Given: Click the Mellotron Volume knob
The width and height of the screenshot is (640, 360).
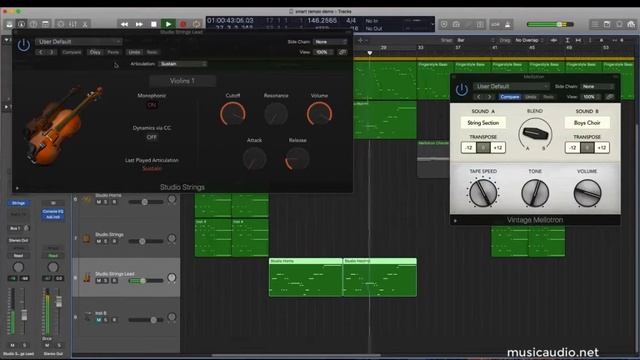Looking at the screenshot, I should (x=587, y=193).
